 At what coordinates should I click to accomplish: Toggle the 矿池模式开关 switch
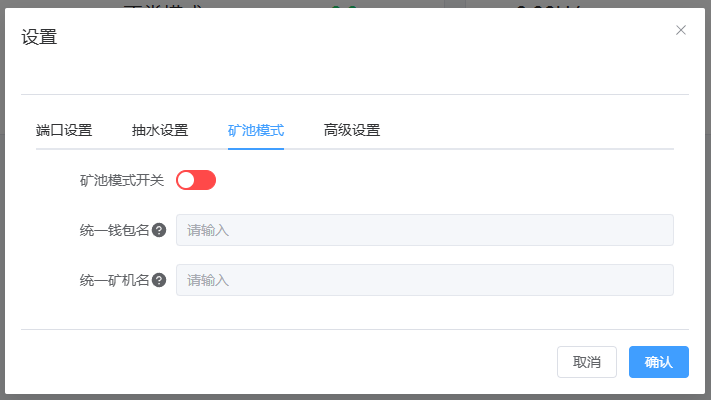(x=196, y=180)
